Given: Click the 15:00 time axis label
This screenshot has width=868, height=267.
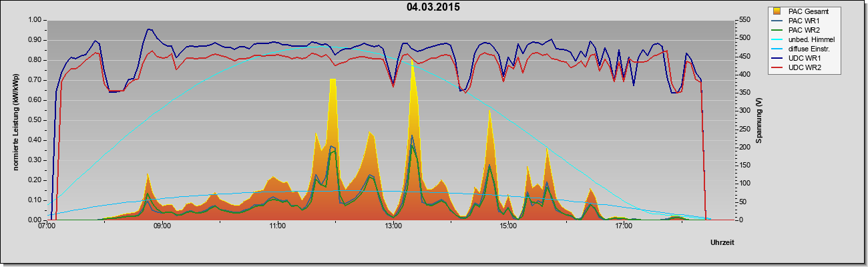Looking at the screenshot, I should click(x=508, y=226).
